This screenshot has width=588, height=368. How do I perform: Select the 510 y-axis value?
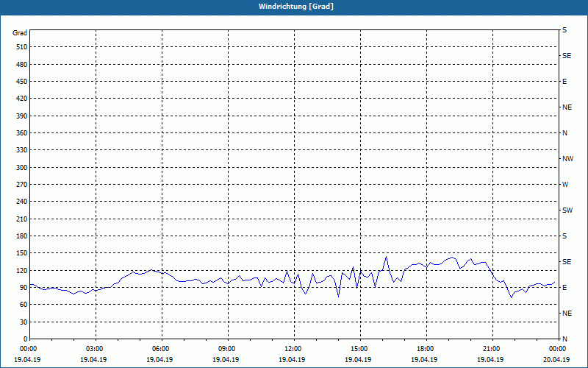22,47
